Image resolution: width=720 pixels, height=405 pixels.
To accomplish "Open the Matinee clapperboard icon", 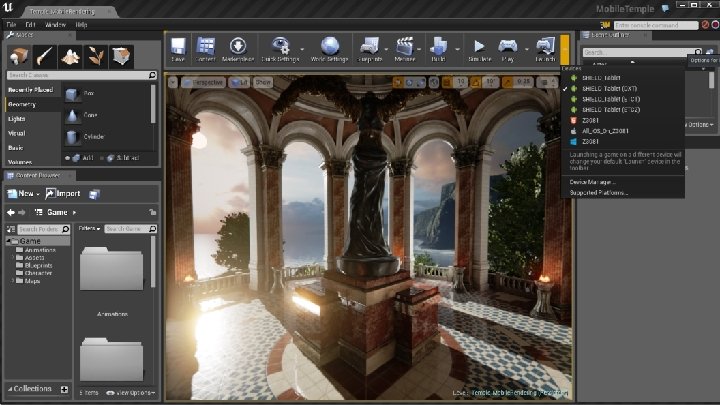I will (x=405, y=46).
